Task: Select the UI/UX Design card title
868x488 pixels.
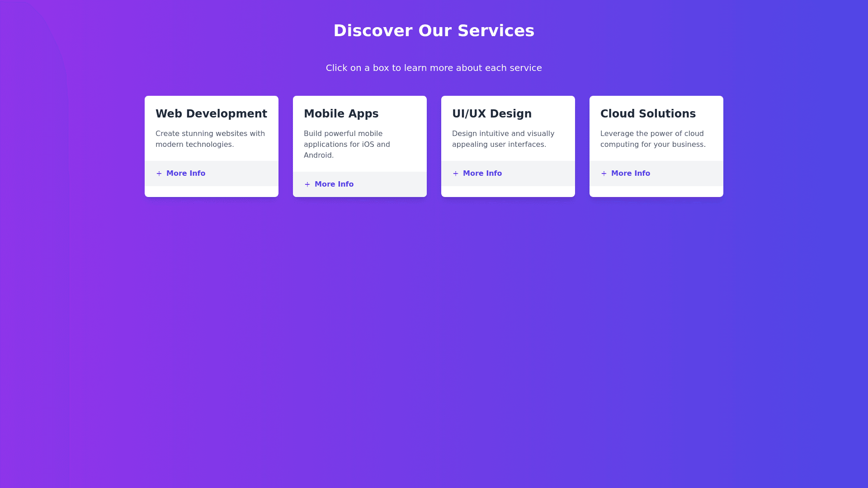Action: coord(492,114)
